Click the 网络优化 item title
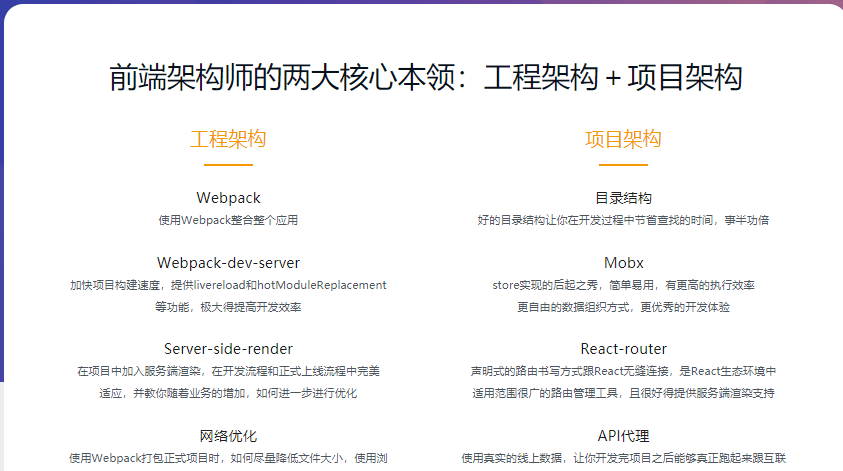 (228, 436)
